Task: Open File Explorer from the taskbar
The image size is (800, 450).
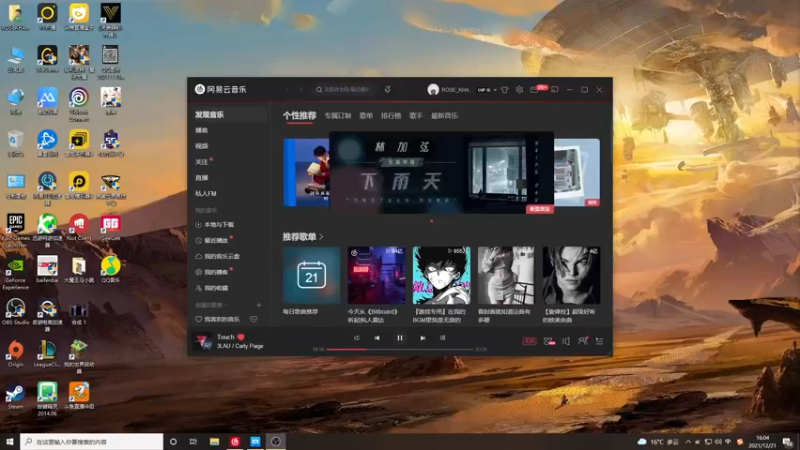Action: (214, 441)
